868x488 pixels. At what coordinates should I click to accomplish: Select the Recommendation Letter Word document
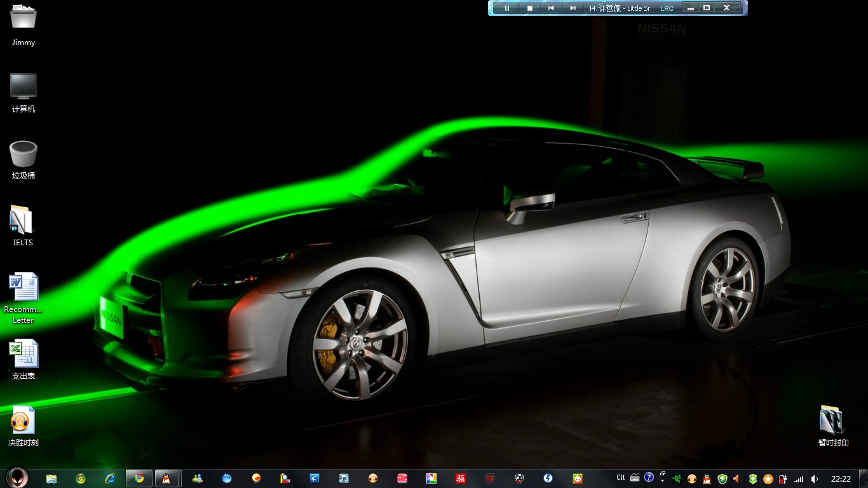tap(24, 298)
